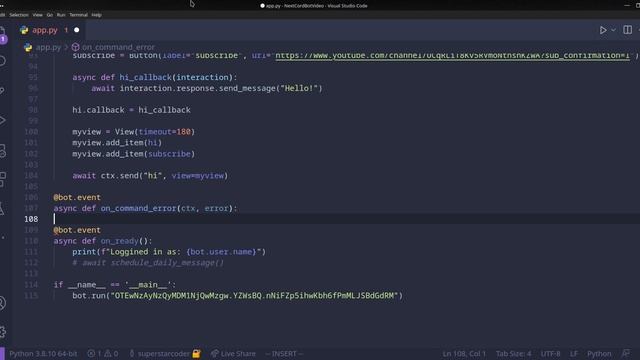
Task: Open the Accounts icon in activity bar
Action: click(2, 303)
